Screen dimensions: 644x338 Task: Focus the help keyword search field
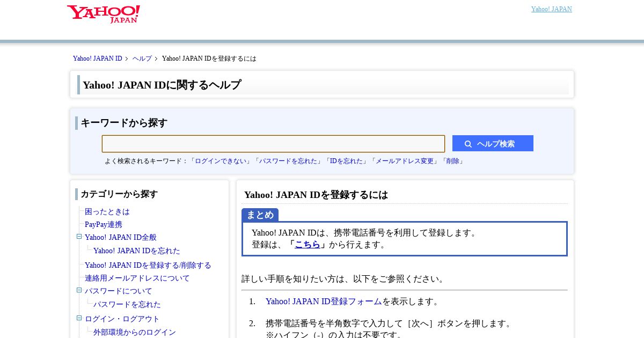273,144
